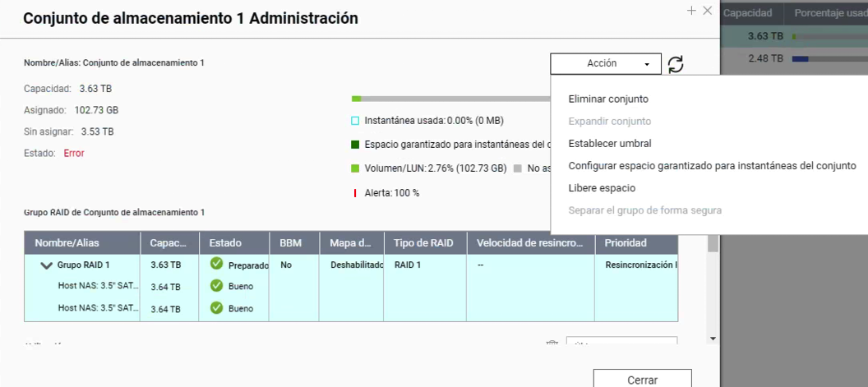Select the first Host NAS disk row
Screen dimensions: 868x387
(99, 287)
